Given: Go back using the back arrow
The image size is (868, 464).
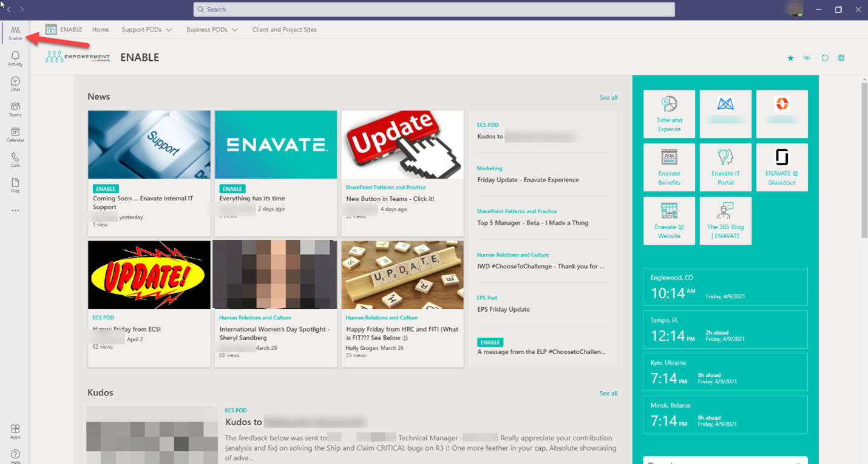Looking at the screenshot, I should [x=8, y=9].
